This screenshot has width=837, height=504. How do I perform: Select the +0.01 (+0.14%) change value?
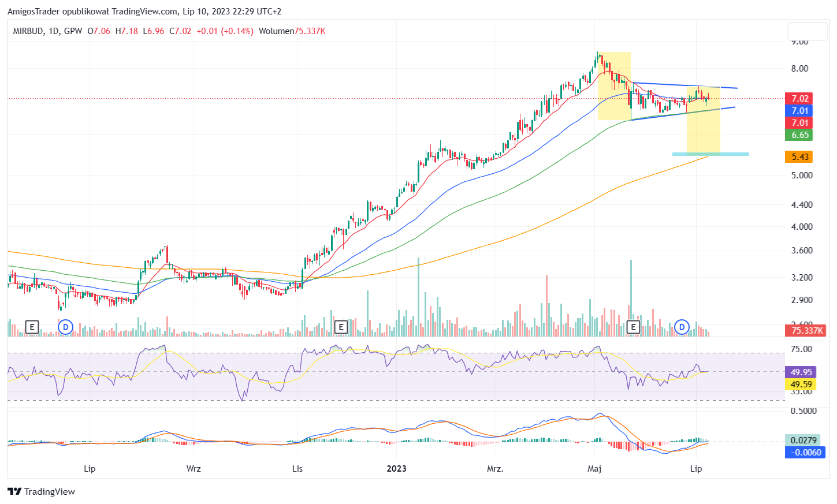225,31
